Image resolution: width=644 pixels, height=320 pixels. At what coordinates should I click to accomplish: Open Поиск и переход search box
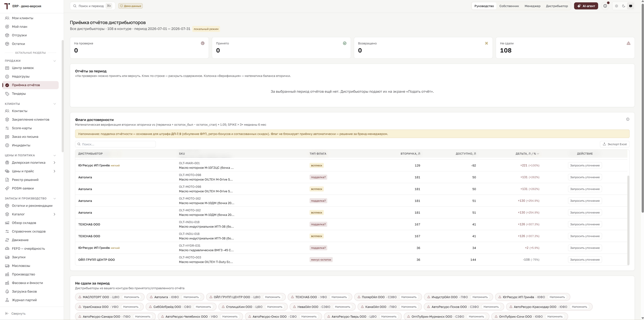coord(92,6)
